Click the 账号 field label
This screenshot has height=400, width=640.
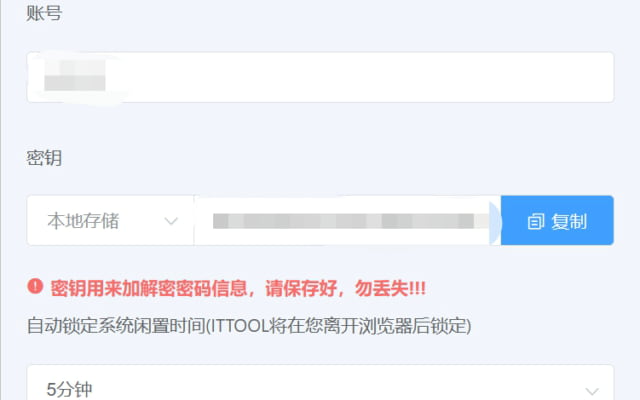coord(44,13)
